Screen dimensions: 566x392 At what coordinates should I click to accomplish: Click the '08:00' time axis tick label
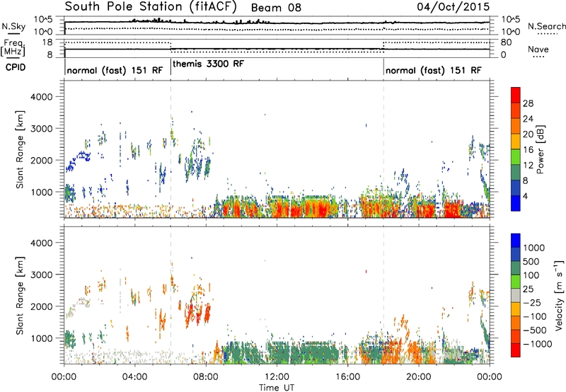pyautogui.click(x=206, y=377)
